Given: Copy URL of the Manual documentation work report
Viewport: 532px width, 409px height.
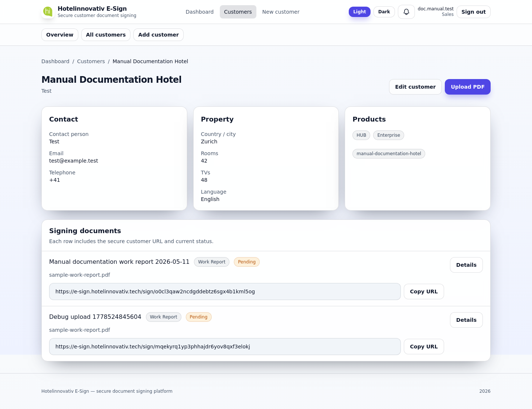Looking at the screenshot, I should (424, 292).
